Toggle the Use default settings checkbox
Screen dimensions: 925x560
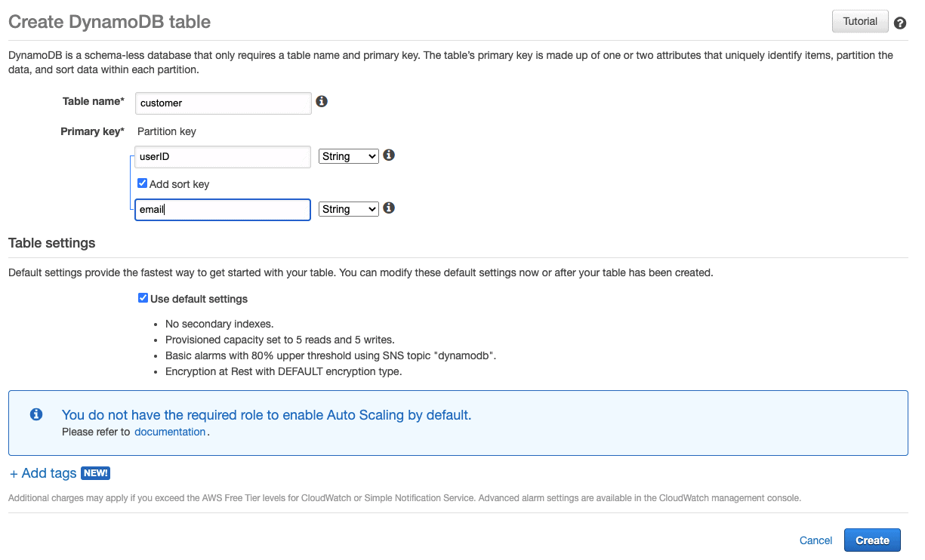pos(143,298)
